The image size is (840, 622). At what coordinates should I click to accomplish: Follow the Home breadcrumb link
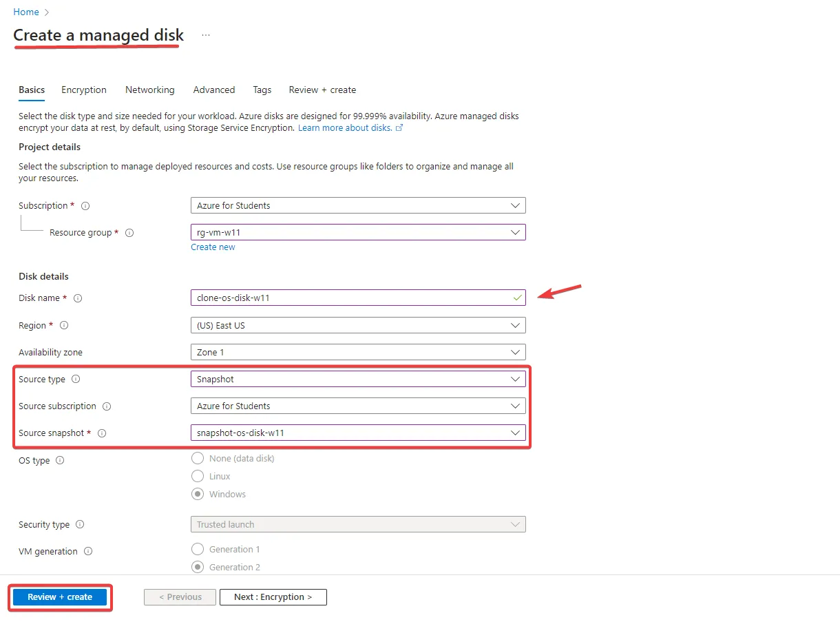pos(26,12)
